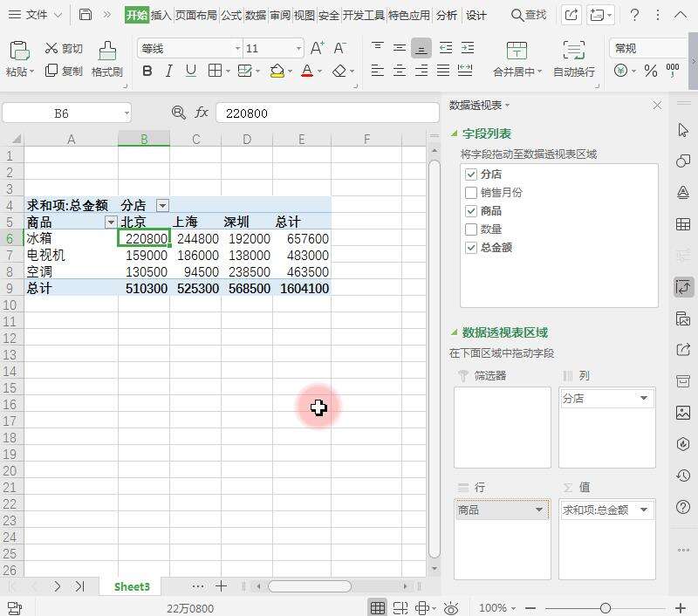This screenshot has height=616, width=698.
Task: Toggle bold formatting
Action: coord(147,71)
